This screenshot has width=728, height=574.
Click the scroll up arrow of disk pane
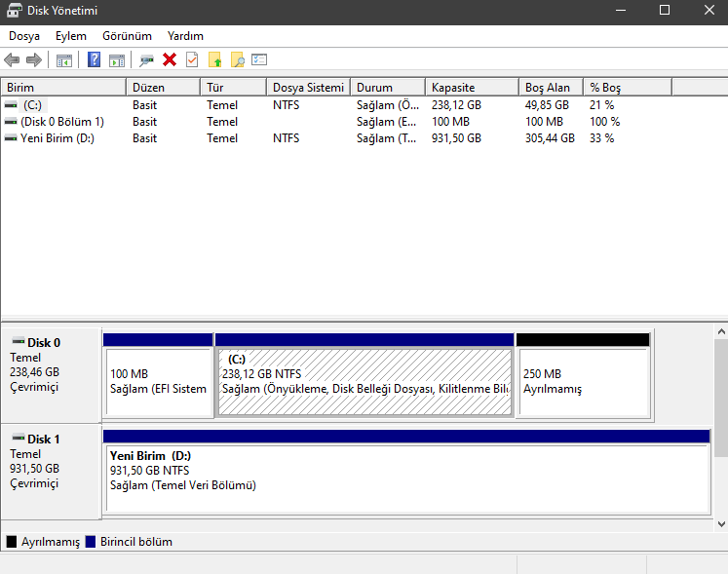(x=721, y=331)
